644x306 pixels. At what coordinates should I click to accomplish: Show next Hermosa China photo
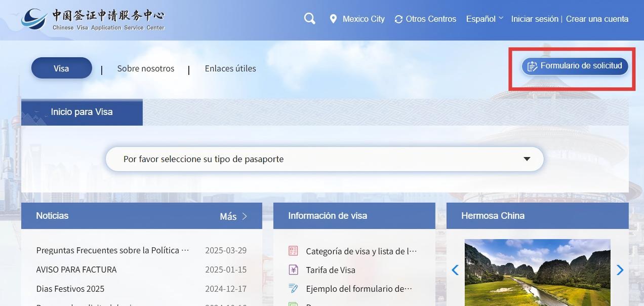(x=620, y=270)
